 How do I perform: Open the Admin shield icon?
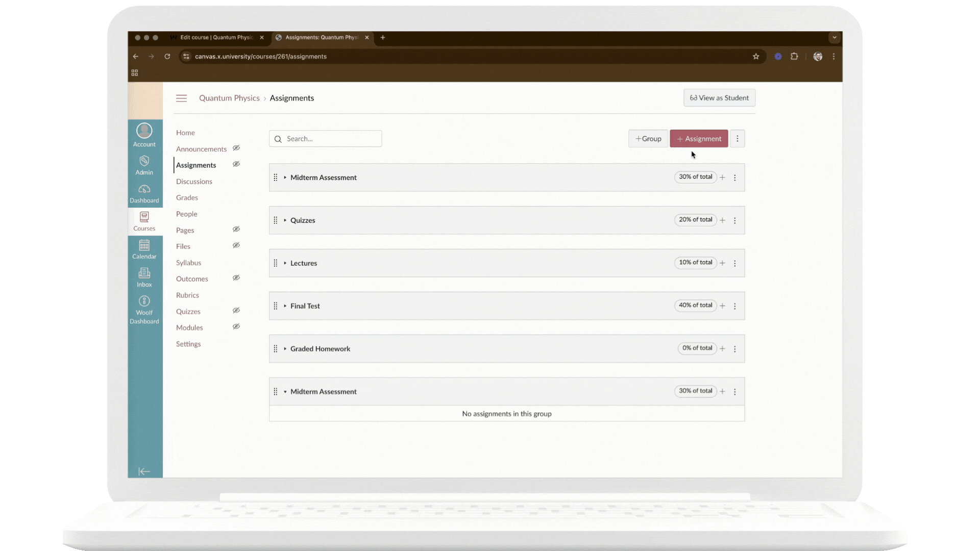144,161
